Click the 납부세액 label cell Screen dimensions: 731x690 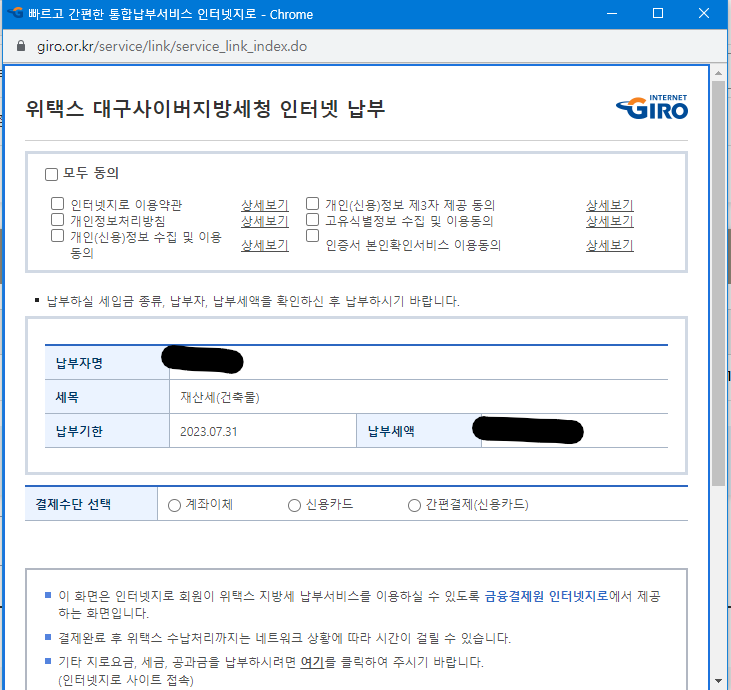pos(419,431)
